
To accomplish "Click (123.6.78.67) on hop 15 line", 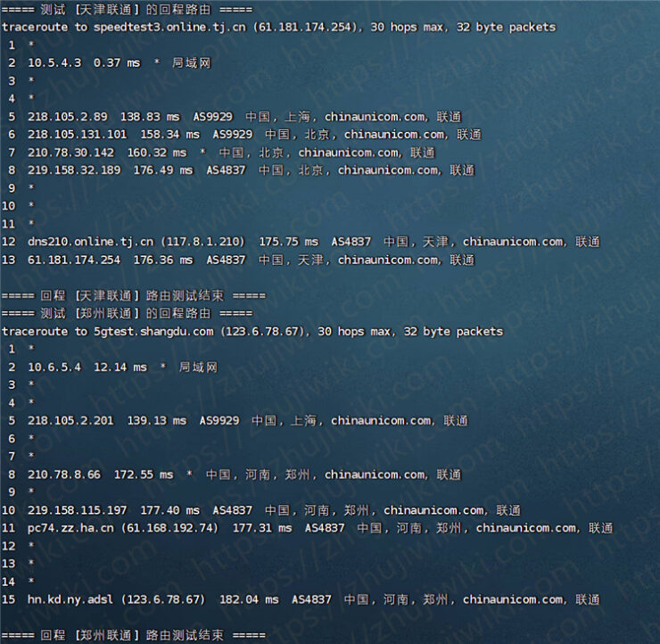I will (163, 599).
